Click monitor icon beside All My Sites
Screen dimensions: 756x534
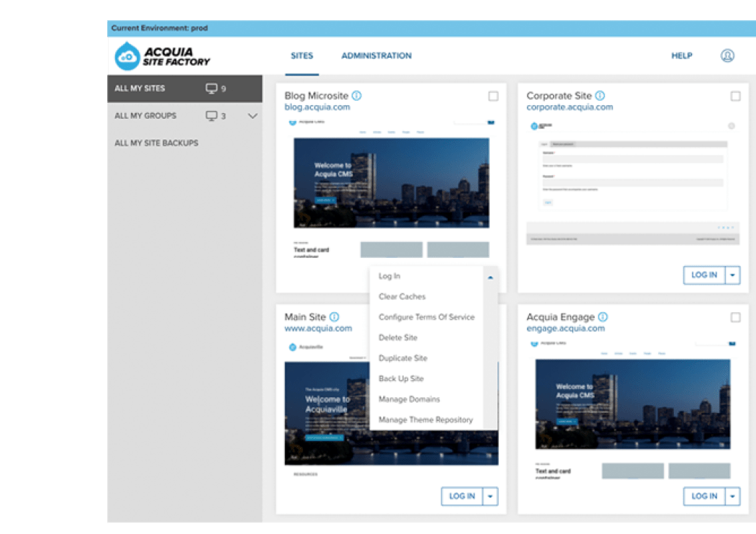(211, 89)
